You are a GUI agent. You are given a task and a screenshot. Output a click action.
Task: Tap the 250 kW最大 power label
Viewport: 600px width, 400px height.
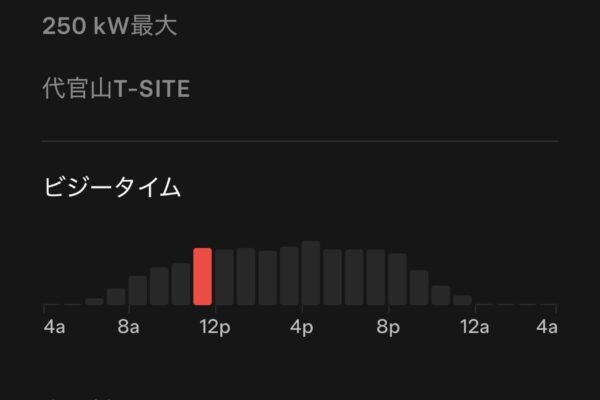(x=110, y=26)
